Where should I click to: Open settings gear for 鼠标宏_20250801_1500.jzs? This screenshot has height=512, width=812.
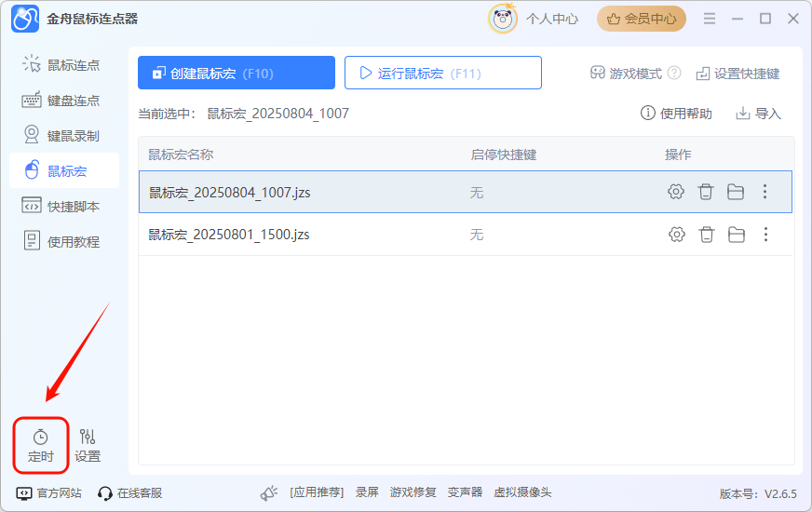(676, 235)
